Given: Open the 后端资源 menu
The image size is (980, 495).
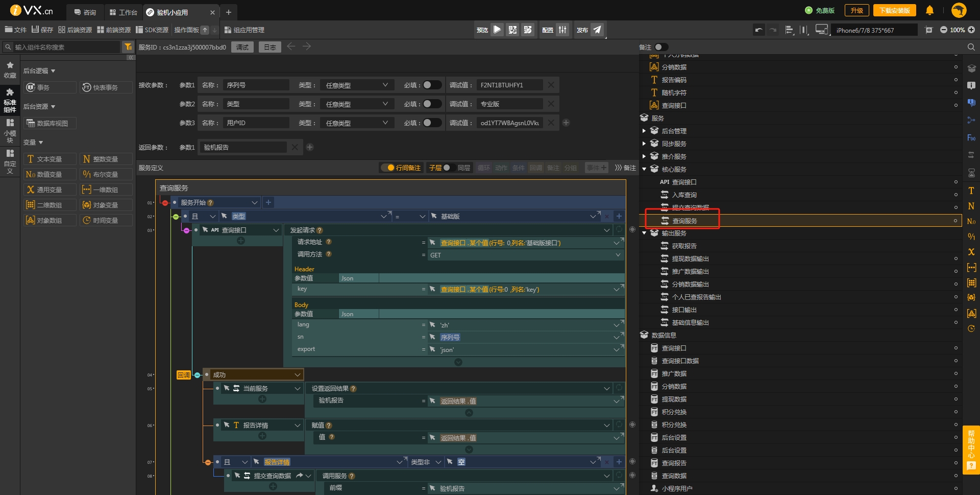Looking at the screenshot, I should [x=75, y=30].
